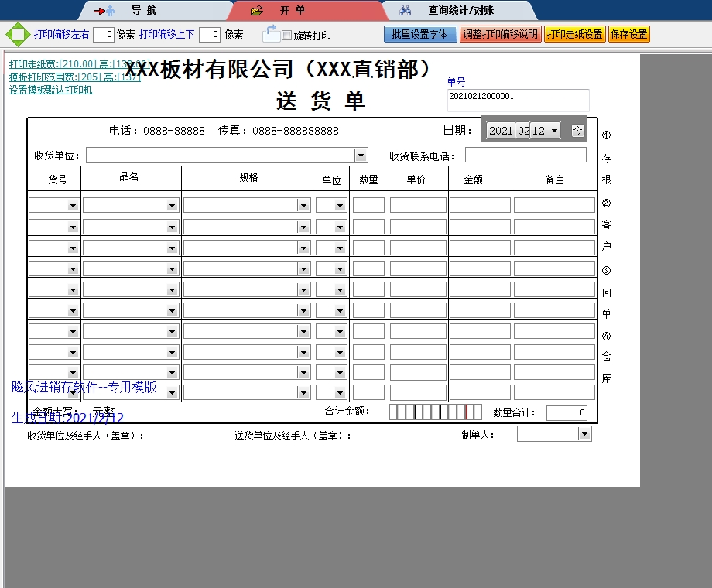712x588 pixels.
Task: Open the 收货单位 dropdown list
Action: (x=361, y=156)
